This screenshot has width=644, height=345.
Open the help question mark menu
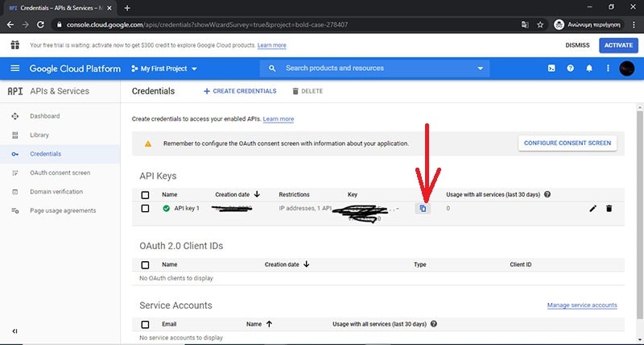tap(571, 69)
